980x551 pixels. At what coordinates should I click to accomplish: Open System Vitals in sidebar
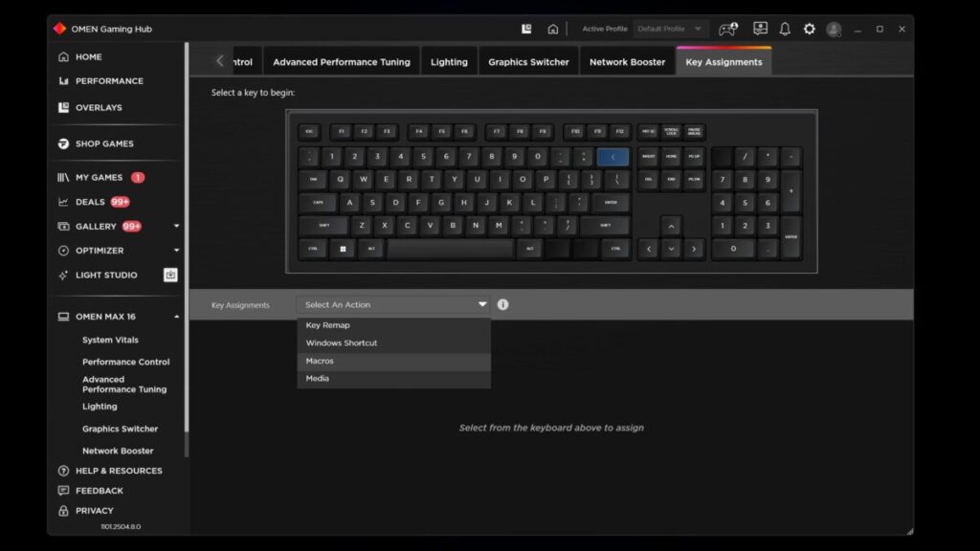[110, 340]
